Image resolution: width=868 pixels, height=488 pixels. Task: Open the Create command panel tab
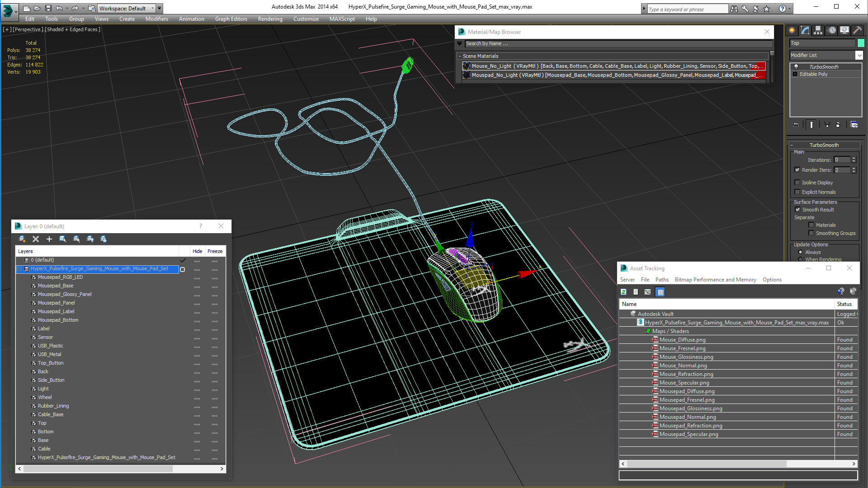(792, 30)
